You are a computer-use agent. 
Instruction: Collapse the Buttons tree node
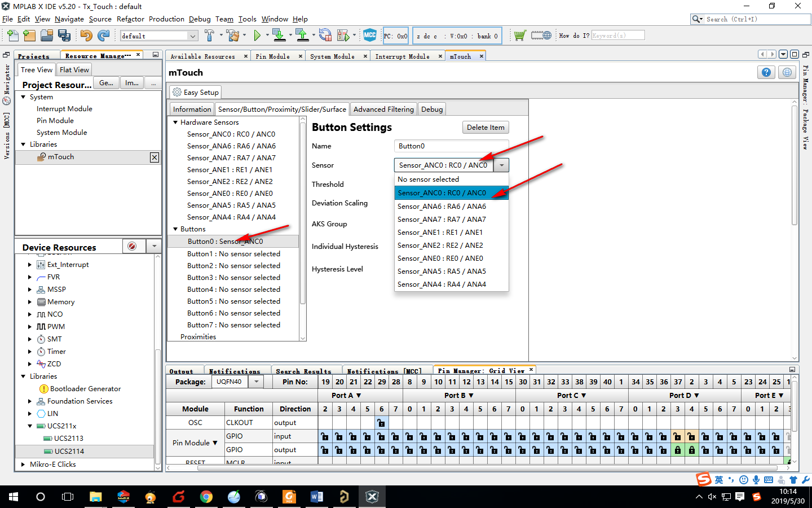click(x=175, y=229)
